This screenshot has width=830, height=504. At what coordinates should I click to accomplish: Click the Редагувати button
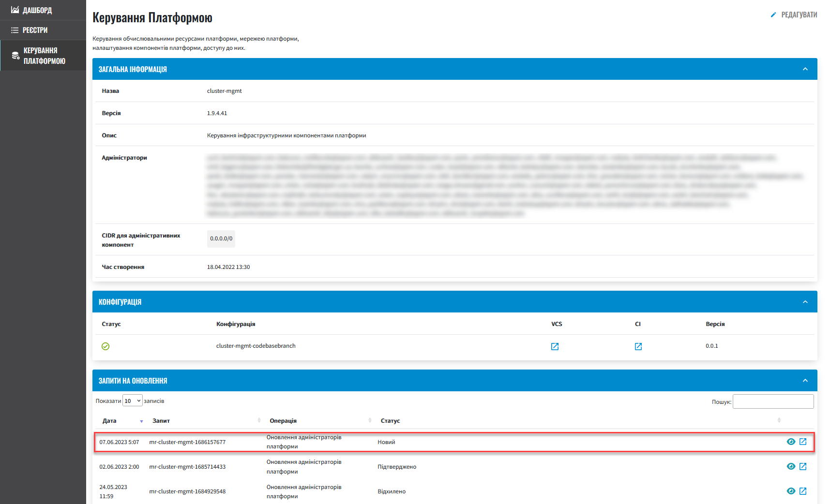point(794,15)
